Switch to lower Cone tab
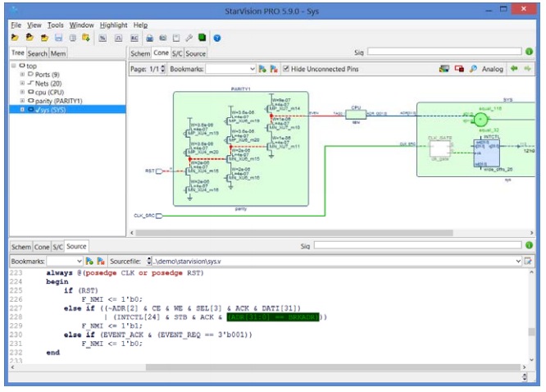 coord(42,247)
